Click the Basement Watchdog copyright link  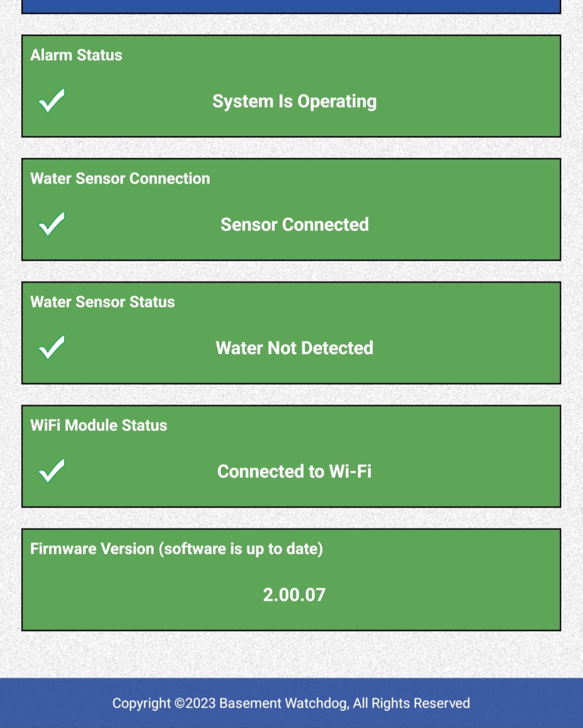[291, 703]
